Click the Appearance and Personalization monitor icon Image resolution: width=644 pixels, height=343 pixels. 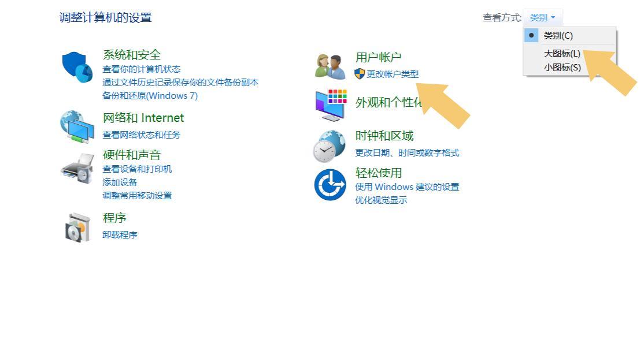point(331,105)
